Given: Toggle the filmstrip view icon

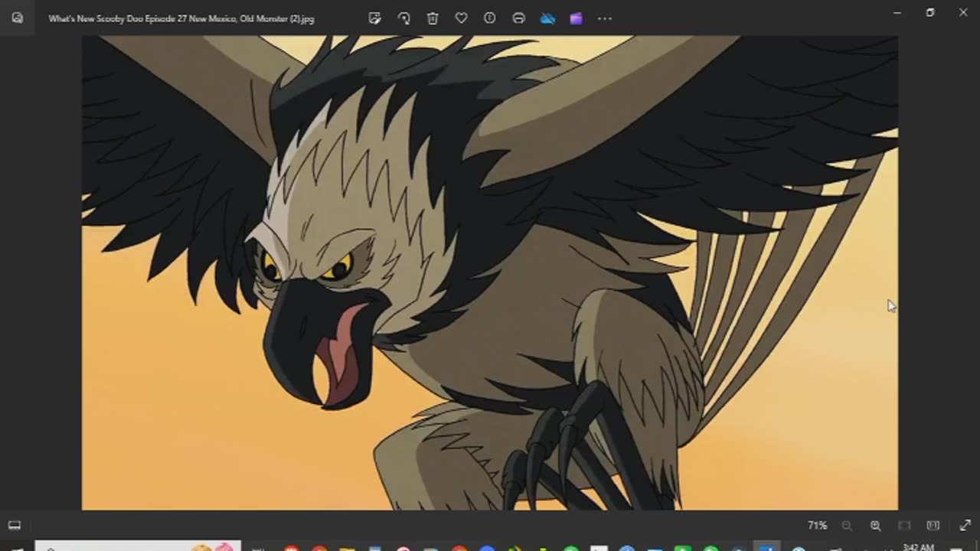Looking at the screenshot, I should tap(14, 526).
